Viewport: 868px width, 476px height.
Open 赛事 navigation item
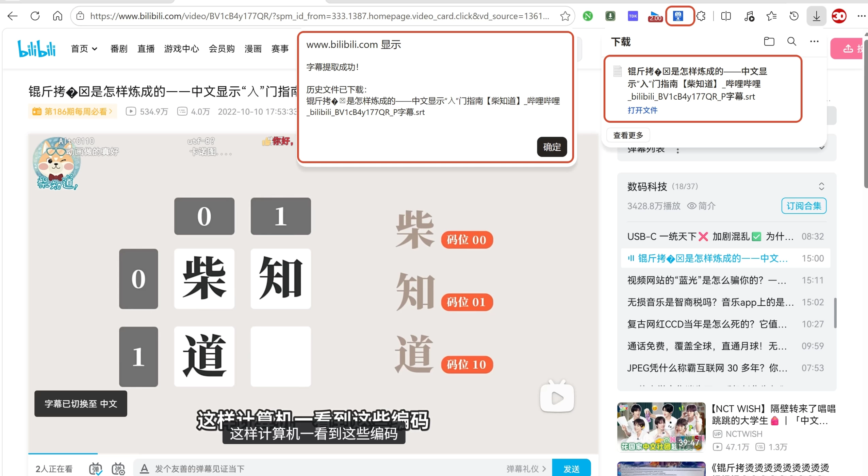280,49
